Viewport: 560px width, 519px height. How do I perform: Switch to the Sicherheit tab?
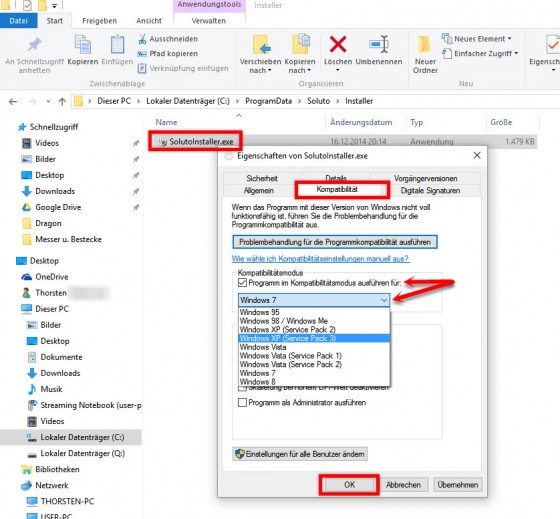[262, 178]
